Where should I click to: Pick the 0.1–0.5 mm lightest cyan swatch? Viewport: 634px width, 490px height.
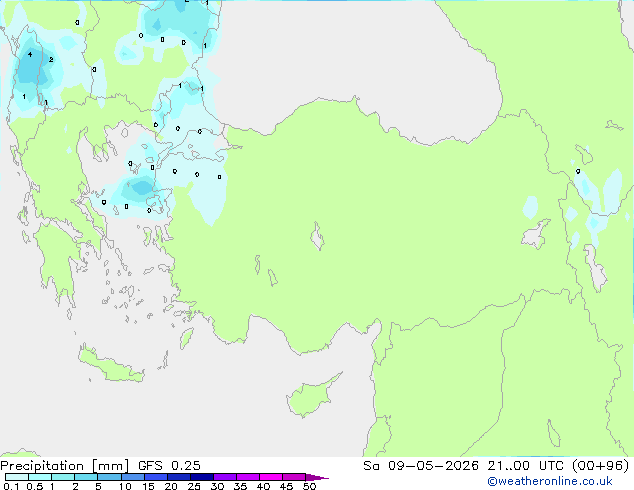click(17, 477)
